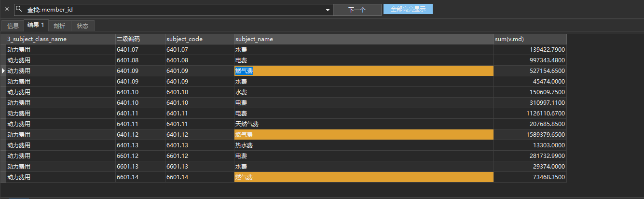The width and height of the screenshot is (644, 199).
Task: Click the subject_name column header
Action: [364, 39]
